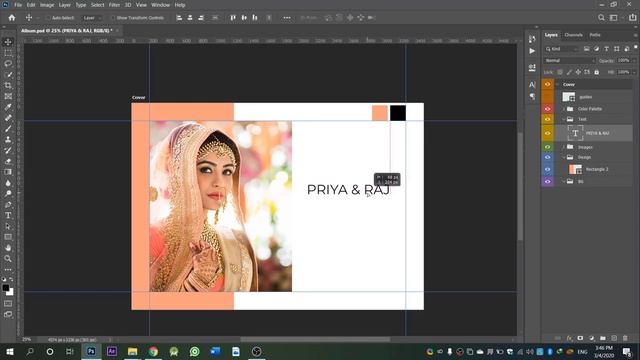
Task: Select the Eyedropper tool
Action: [x=8, y=107]
